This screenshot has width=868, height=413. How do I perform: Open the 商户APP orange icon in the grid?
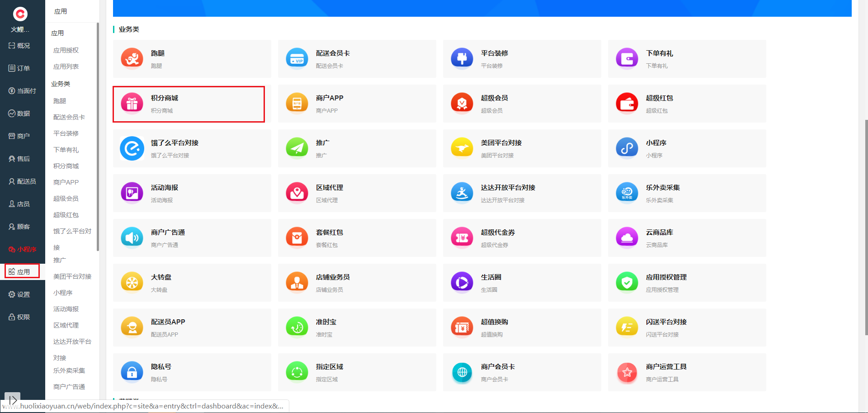297,104
